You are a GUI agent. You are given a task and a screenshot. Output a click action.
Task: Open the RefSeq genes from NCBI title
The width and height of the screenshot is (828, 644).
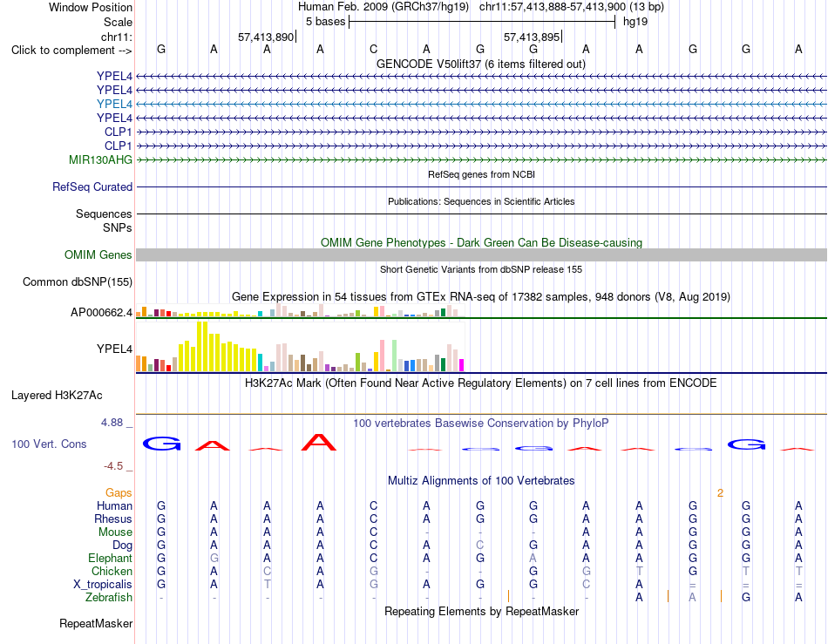tap(482, 174)
